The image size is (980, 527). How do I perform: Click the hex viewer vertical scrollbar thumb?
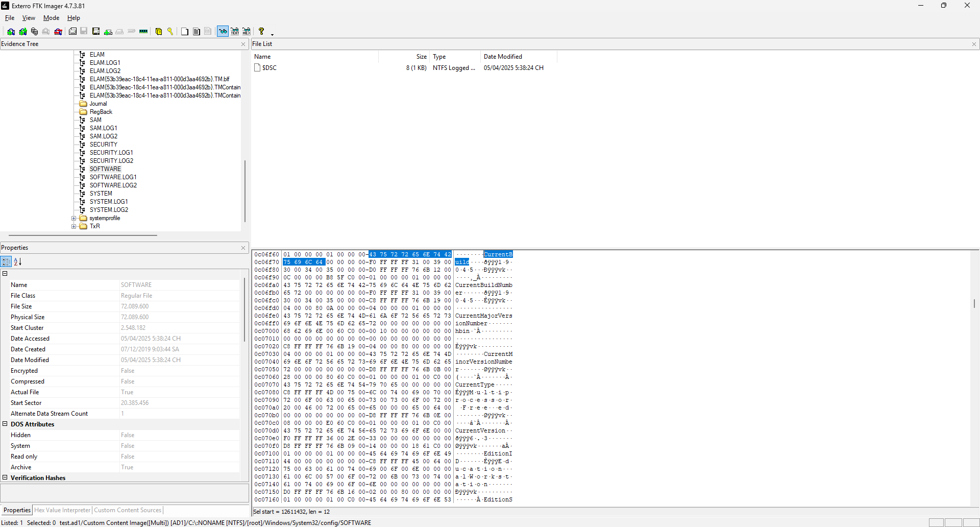974,303
